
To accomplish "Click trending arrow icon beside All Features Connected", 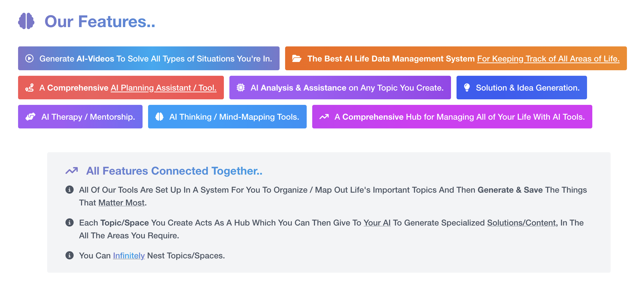I will point(72,171).
